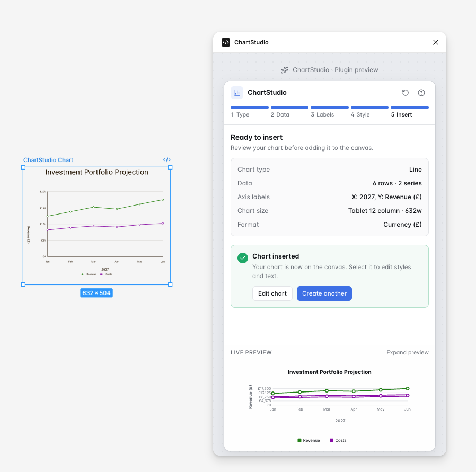The height and width of the screenshot is (472, 476).
Task: Click the '6 rows · 2 series' data value
Action: tap(397, 183)
